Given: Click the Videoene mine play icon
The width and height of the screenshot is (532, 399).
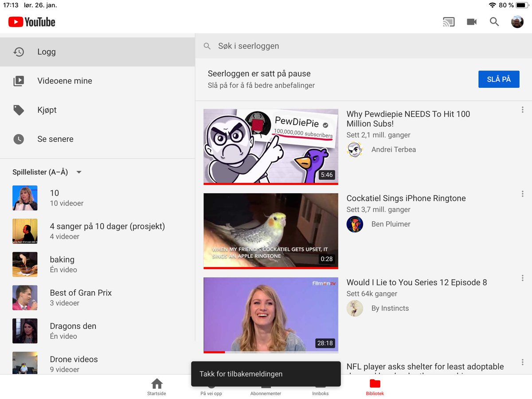Looking at the screenshot, I should 19,81.
